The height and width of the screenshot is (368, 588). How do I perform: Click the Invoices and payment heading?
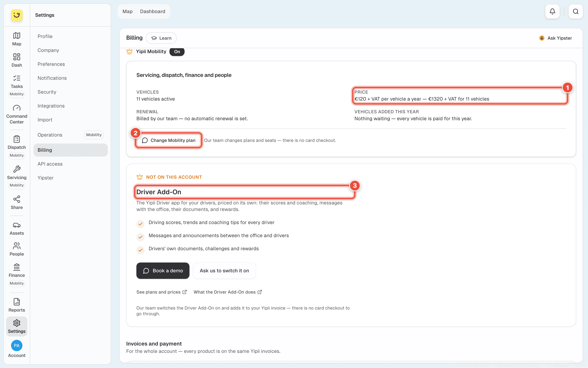(154, 344)
